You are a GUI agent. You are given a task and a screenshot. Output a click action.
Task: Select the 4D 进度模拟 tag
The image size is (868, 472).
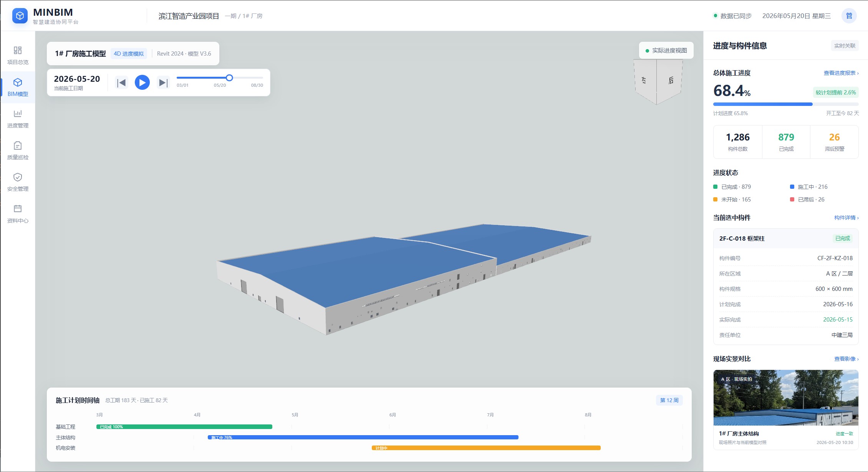(129, 54)
